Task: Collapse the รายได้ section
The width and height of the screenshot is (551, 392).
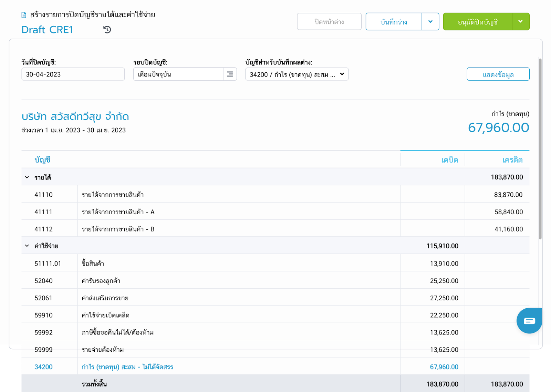Action: pyautogui.click(x=27, y=177)
